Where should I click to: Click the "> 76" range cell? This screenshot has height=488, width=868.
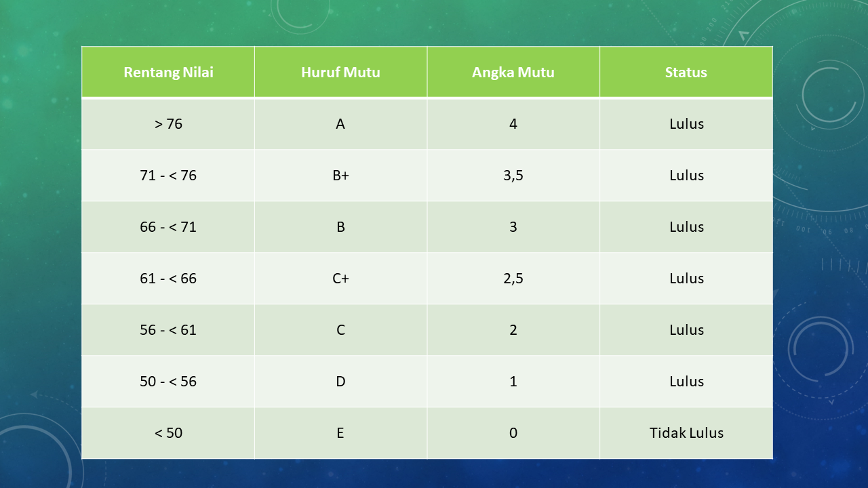coord(168,124)
